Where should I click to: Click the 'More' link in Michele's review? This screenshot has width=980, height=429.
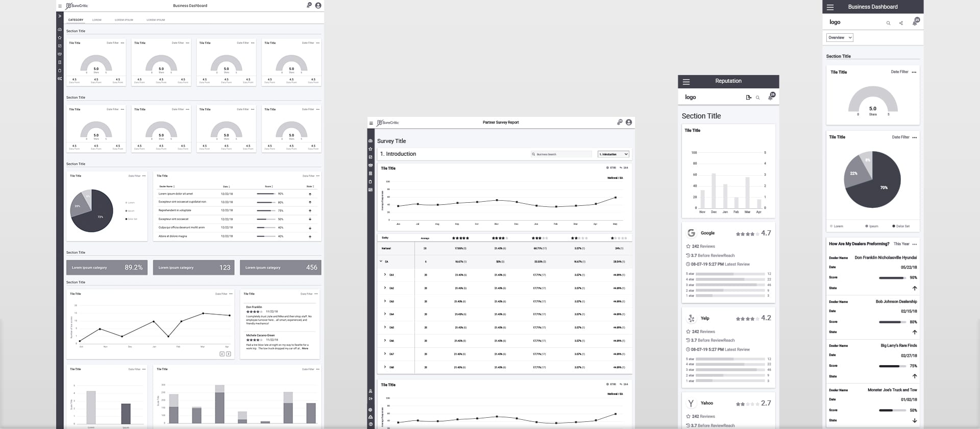pos(305,348)
